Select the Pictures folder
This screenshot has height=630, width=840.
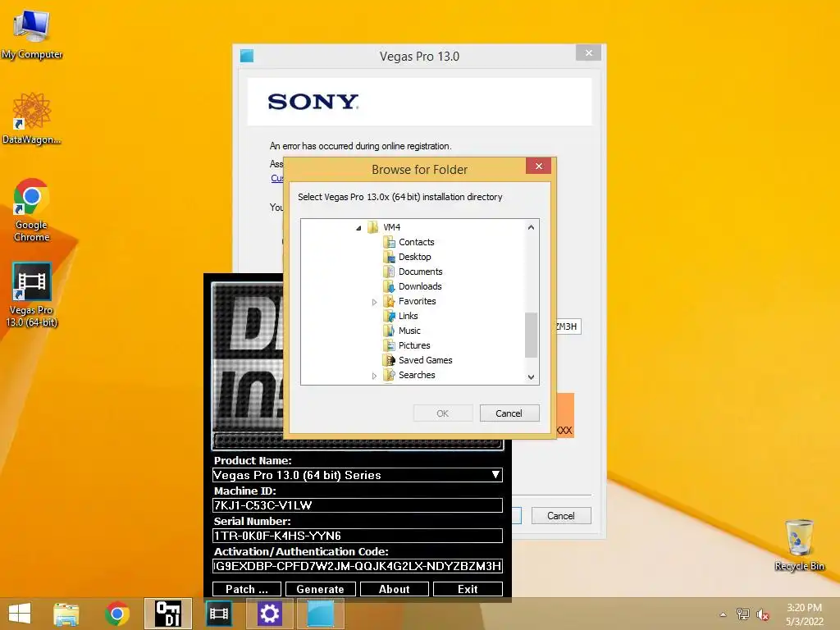(x=414, y=345)
